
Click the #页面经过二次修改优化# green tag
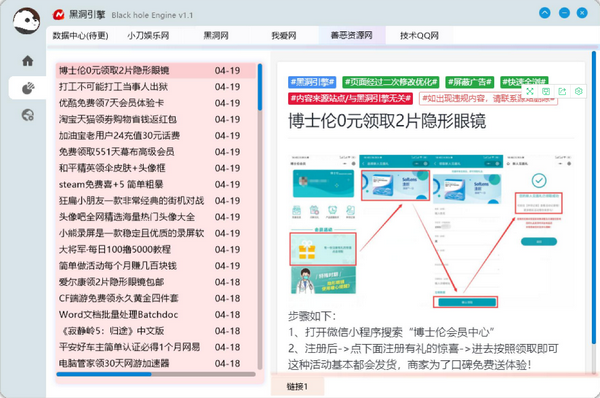(391, 82)
